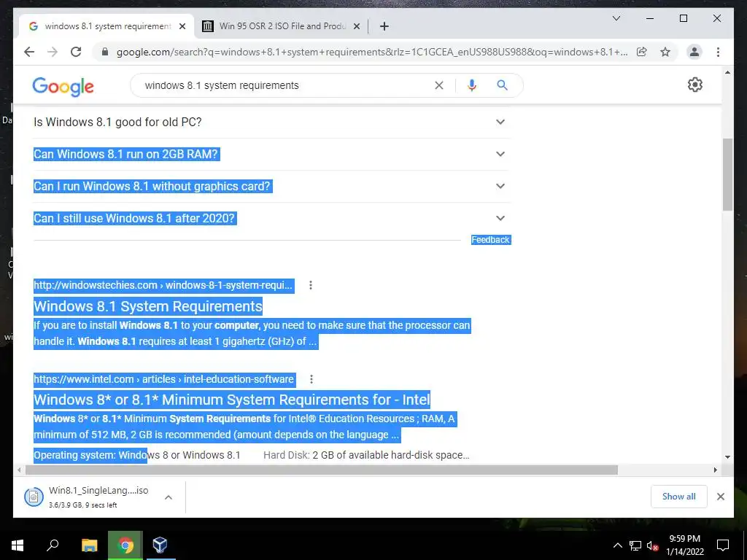Share this page using the share icon
The width and height of the screenshot is (747, 560).
tap(642, 52)
